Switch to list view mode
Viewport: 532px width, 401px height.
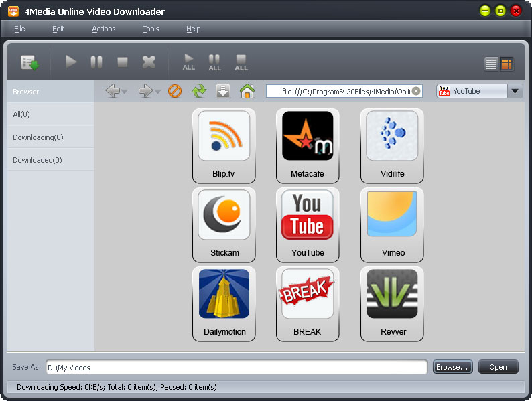pos(492,64)
